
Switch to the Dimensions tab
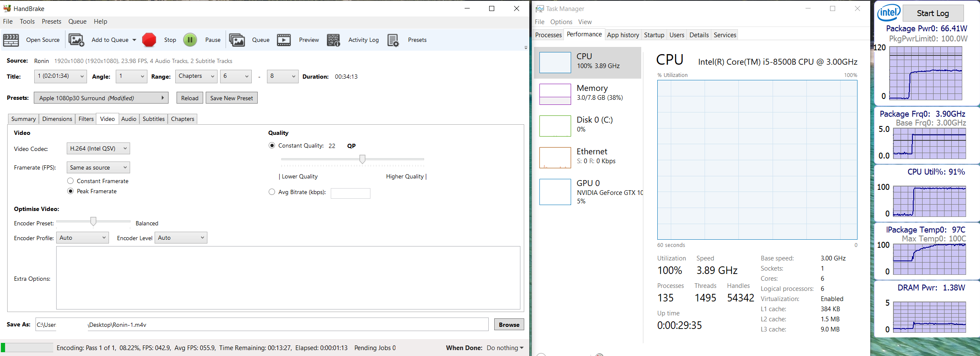coord(57,119)
